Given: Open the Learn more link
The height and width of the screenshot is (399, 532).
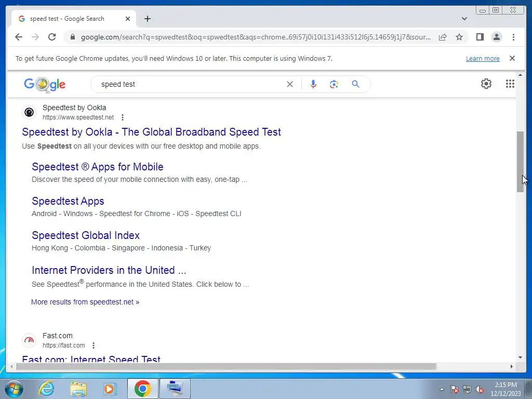Looking at the screenshot, I should tap(483, 58).
